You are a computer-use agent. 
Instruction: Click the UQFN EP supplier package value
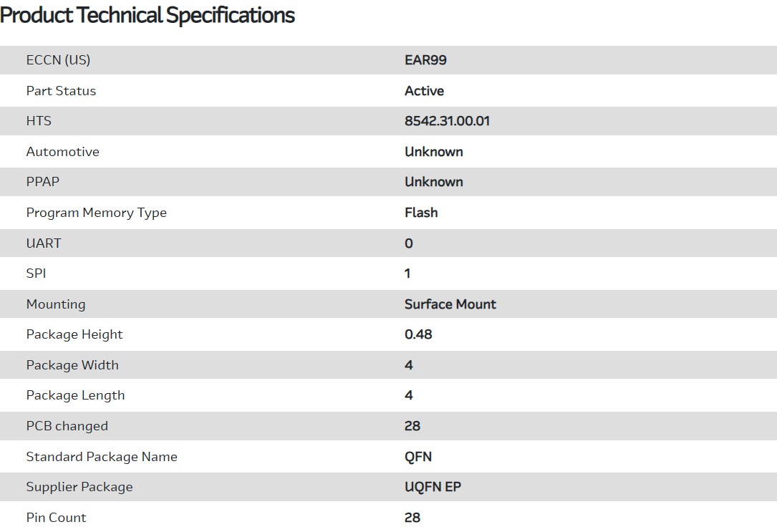[433, 487]
